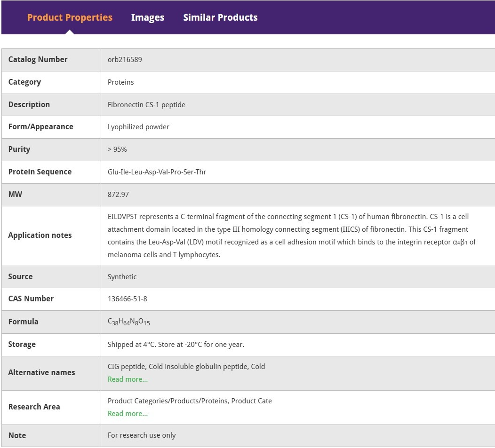The width and height of the screenshot is (495, 448).
Task: Click the protein sequence Glu-Ile-Leu-Asp-Val-Pro-Ser-Thr
Action: click(157, 172)
